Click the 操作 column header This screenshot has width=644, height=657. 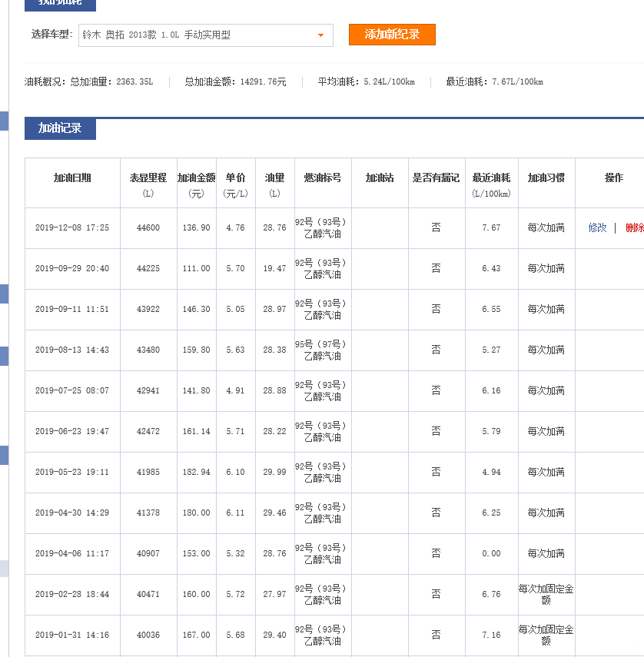click(613, 178)
